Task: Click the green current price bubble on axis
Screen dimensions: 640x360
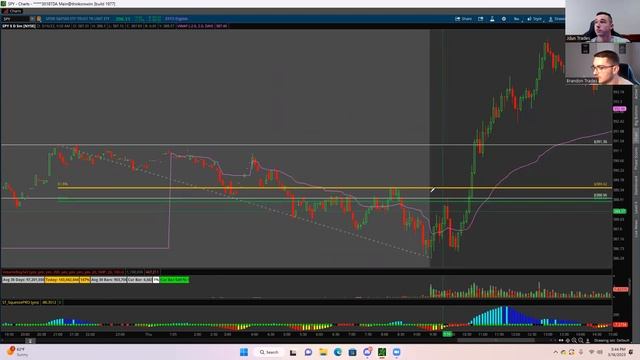Action: point(619,211)
